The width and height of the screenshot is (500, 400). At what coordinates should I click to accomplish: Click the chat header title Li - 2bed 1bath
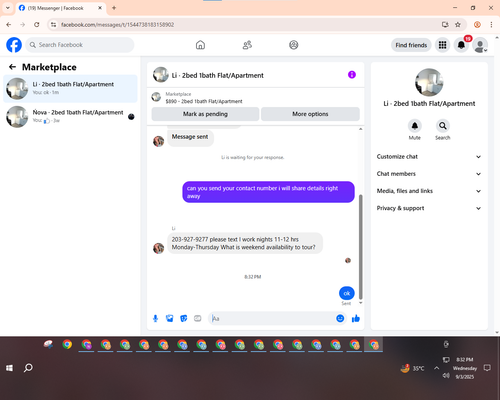217,75
